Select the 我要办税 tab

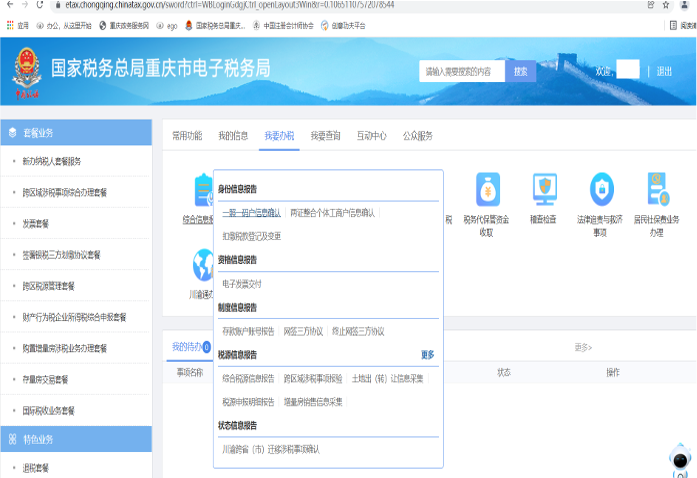279,136
